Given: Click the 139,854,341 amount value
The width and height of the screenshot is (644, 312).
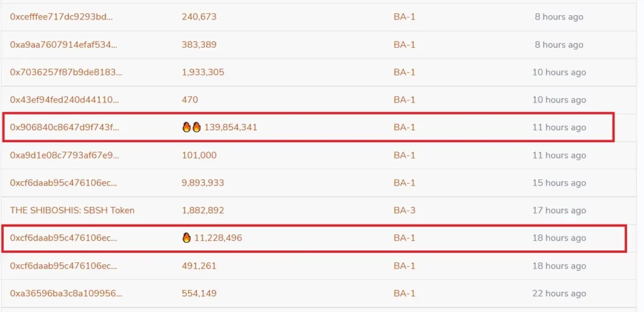Looking at the screenshot, I should [231, 127].
